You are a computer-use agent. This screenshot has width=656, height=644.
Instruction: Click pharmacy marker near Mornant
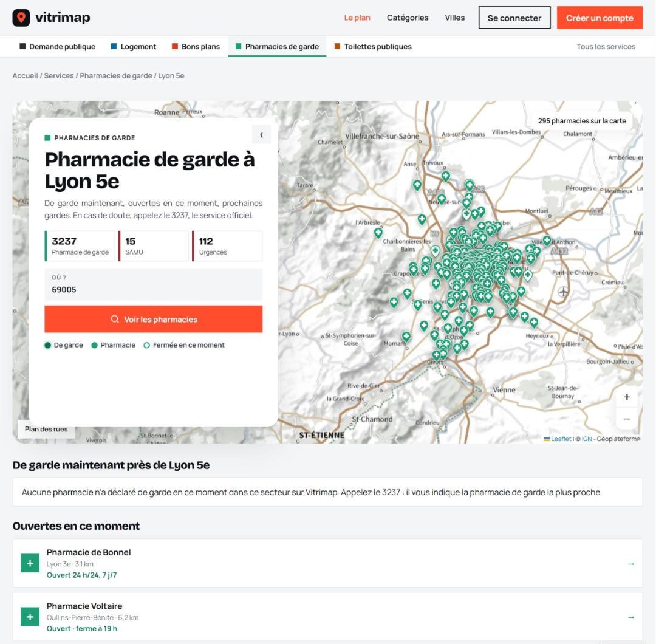406,336
